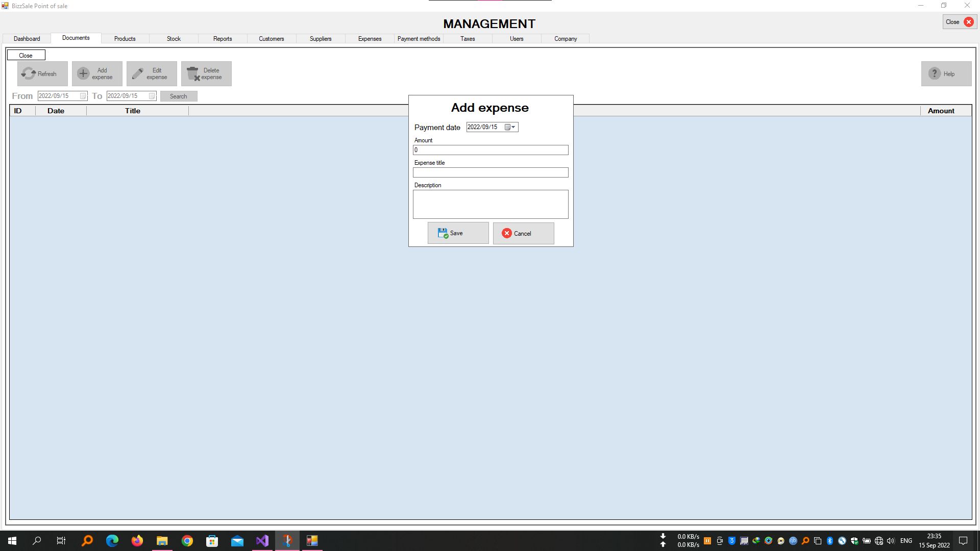Open Firefox from the taskbar
The width and height of the screenshot is (980, 551).
tap(137, 541)
